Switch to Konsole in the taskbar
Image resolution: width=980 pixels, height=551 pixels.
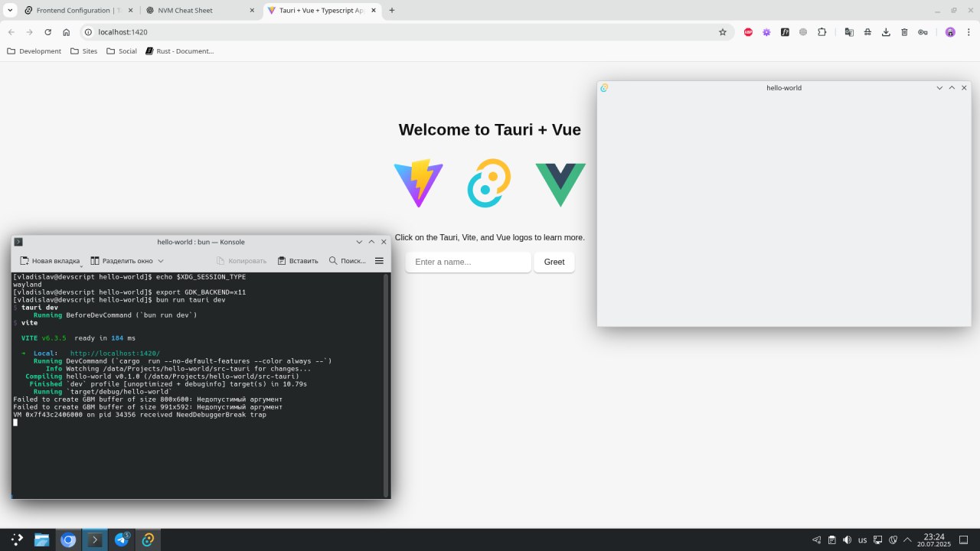pos(95,540)
